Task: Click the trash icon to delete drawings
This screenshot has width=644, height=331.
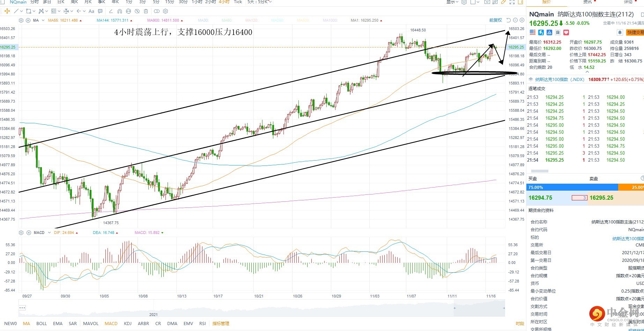Action: tap(146, 11)
